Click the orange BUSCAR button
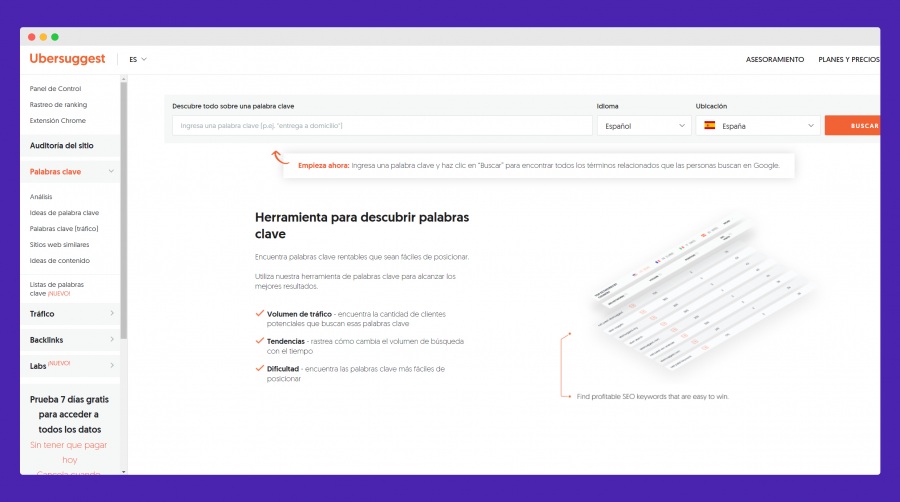Image resolution: width=900 pixels, height=502 pixels. (x=852, y=126)
